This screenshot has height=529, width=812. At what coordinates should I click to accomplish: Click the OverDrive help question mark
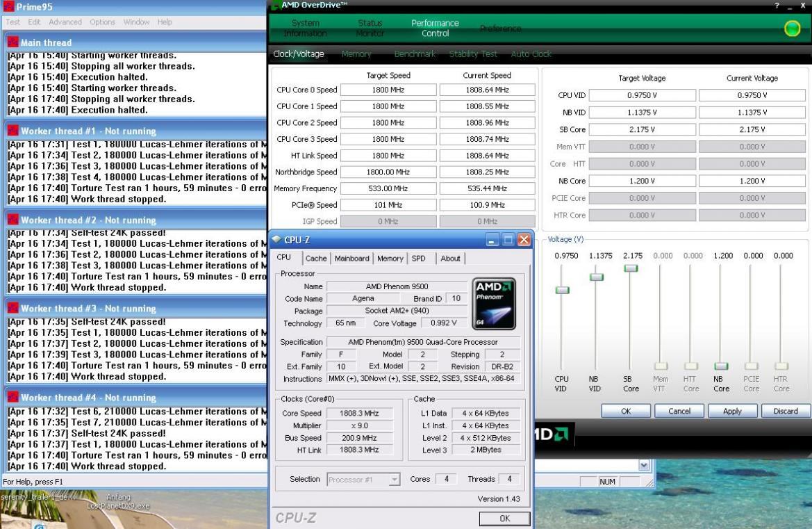[777, 6]
